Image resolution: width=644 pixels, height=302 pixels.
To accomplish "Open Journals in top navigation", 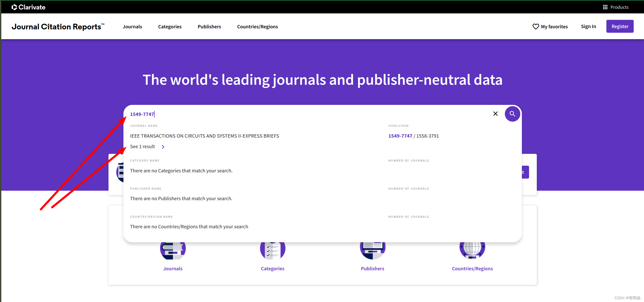I will 132,27.
